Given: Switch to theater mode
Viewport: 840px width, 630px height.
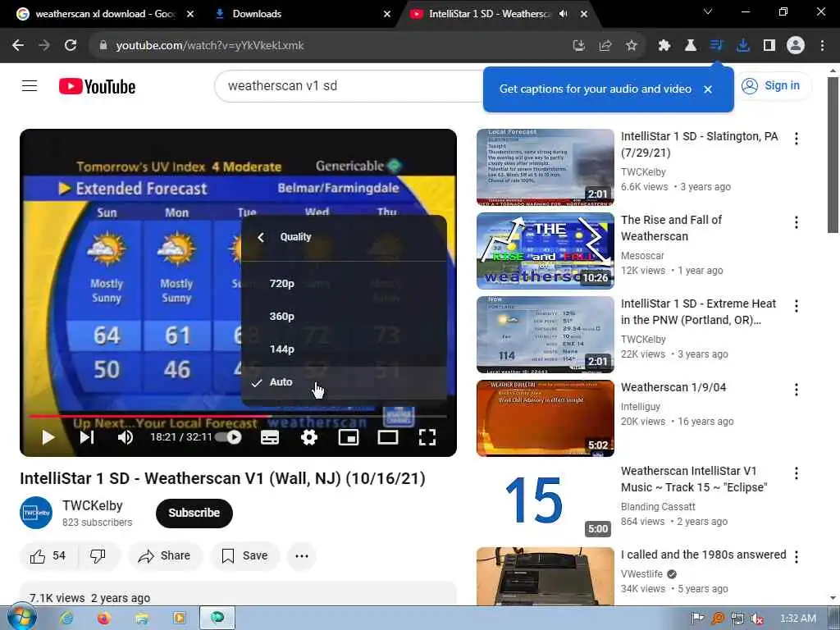Looking at the screenshot, I should point(388,437).
